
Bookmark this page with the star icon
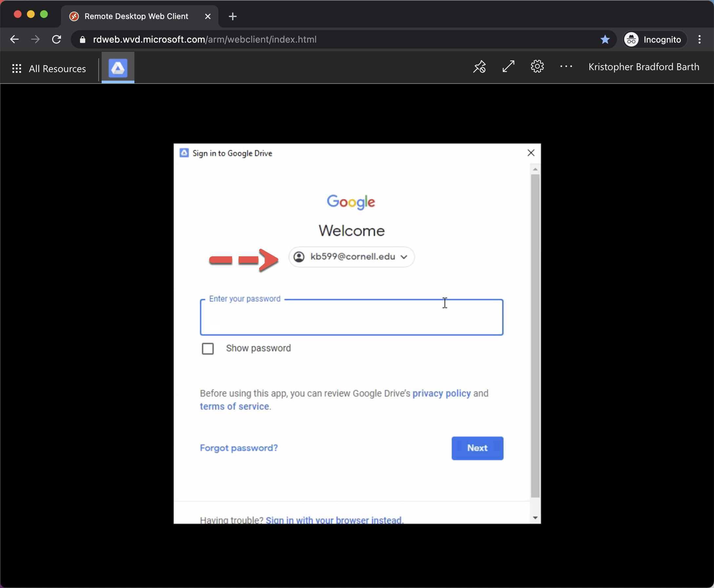pyautogui.click(x=605, y=39)
